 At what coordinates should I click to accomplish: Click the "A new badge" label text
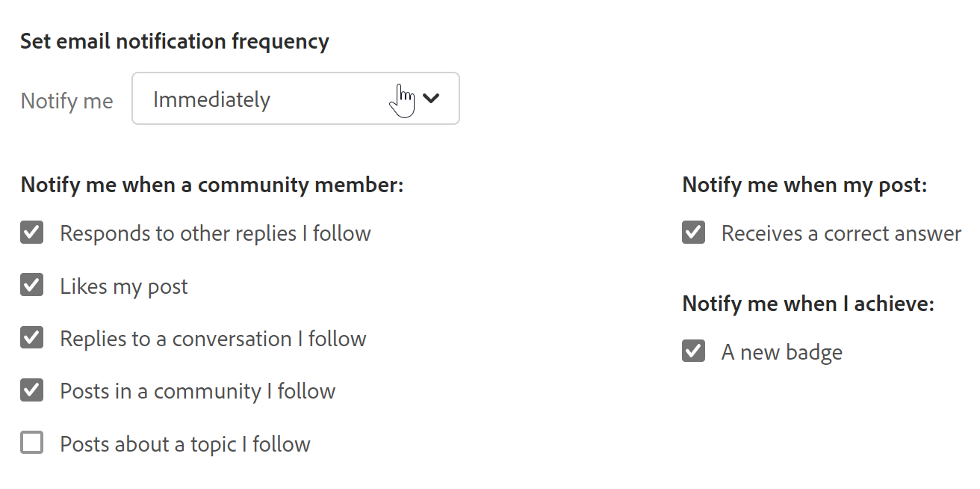(781, 352)
